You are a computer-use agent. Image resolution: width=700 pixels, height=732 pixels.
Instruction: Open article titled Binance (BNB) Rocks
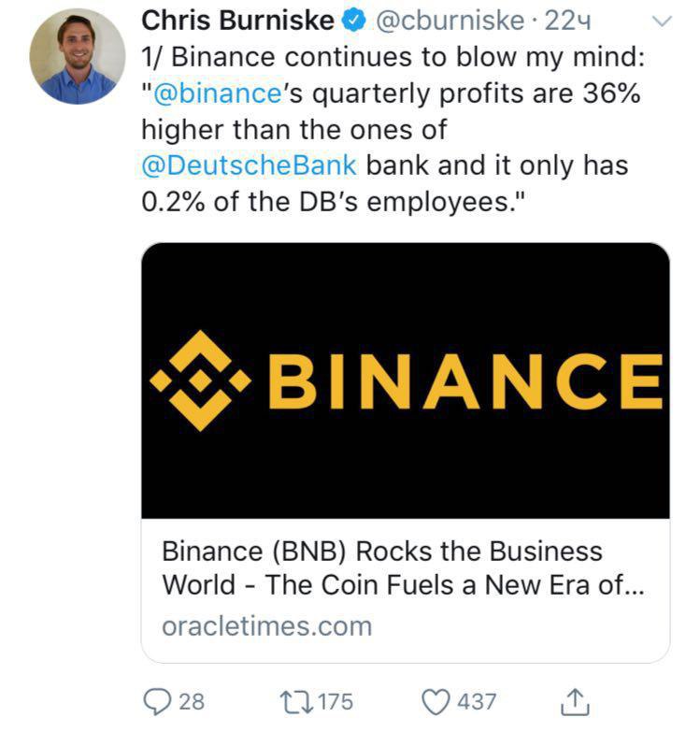[403, 567]
